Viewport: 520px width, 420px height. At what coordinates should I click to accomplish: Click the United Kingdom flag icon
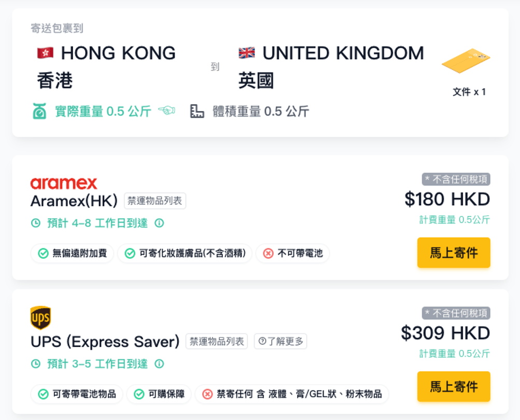pyautogui.click(x=246, y=53)
